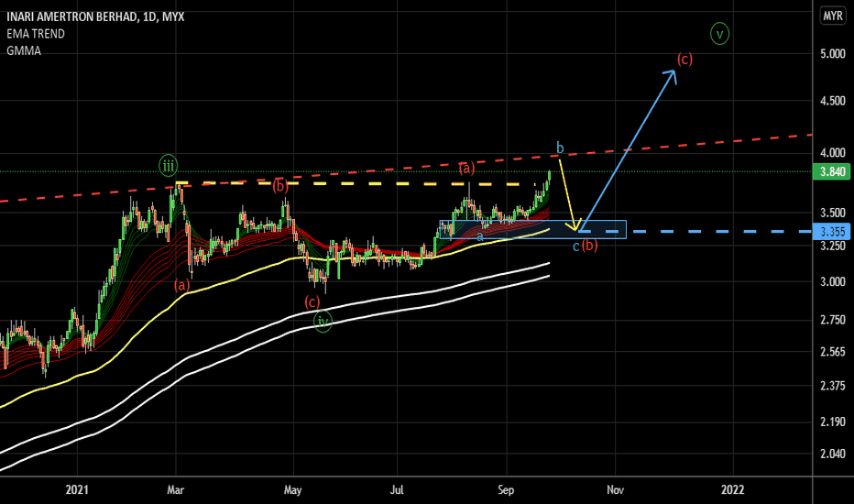854x504 pixels.
Task: Click the 4.000 price axis label
Action: tap(833, 153)
